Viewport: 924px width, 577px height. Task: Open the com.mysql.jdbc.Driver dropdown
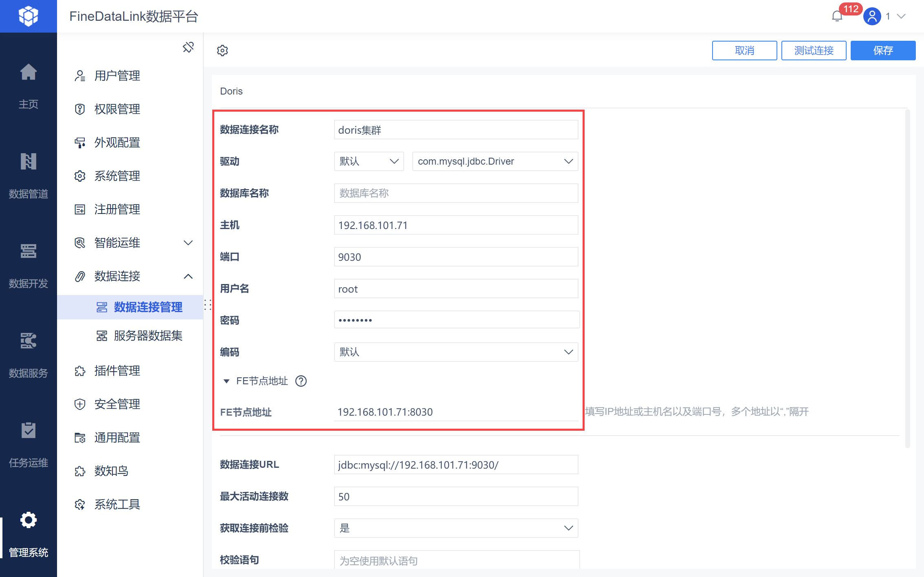pyautogui.click(x=495, y=161)
